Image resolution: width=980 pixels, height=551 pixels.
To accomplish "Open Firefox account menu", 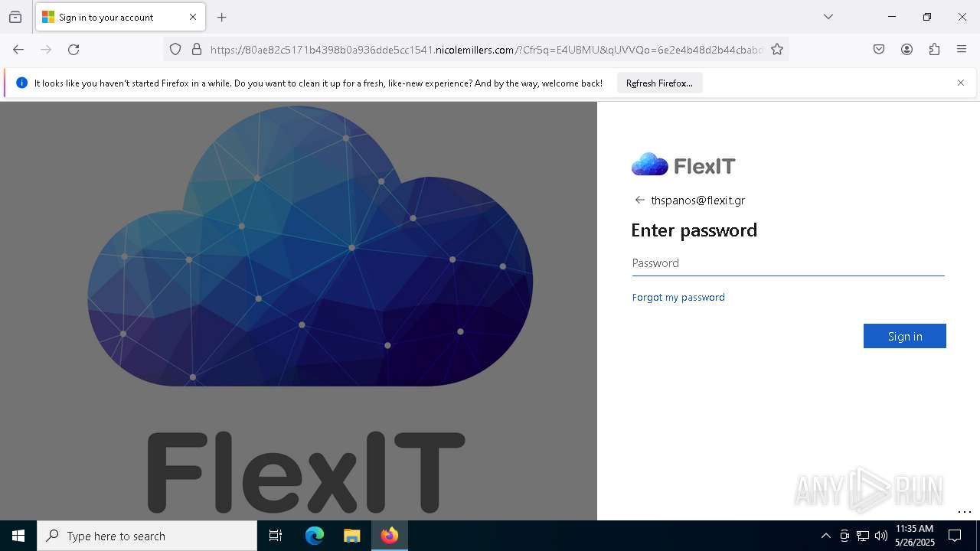I will 906,50.
